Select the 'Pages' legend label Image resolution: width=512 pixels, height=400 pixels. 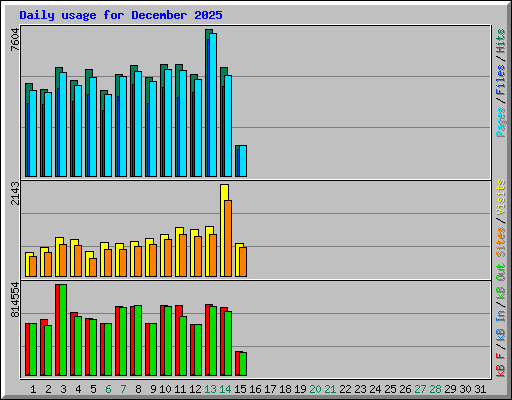(x=501, y=122)
